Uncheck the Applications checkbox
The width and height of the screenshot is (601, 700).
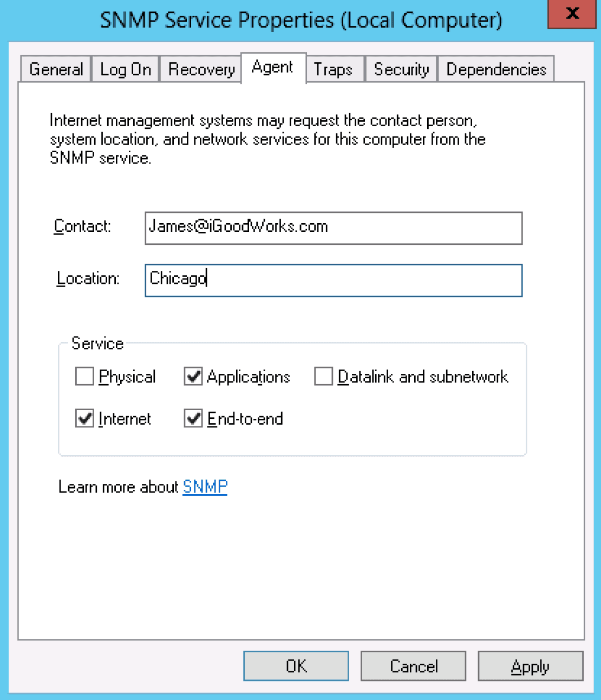193,377
